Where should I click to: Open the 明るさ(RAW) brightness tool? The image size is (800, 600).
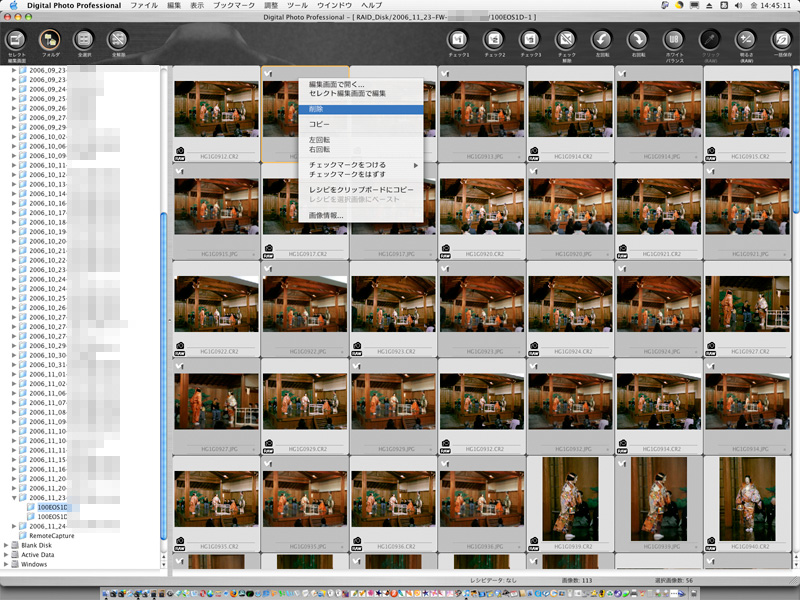[x=746, y=40]
